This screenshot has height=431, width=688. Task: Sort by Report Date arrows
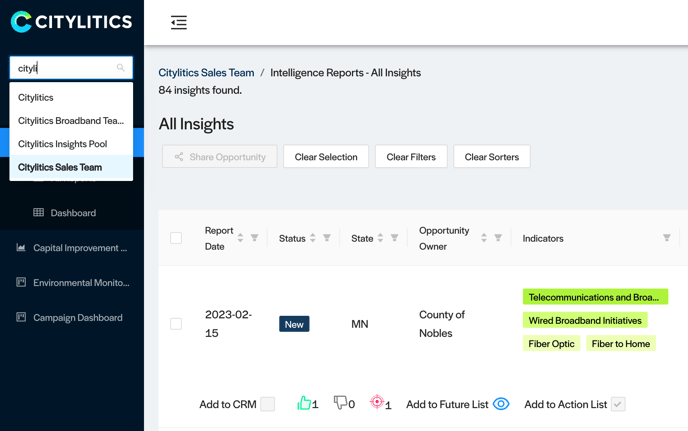(240, 238)
